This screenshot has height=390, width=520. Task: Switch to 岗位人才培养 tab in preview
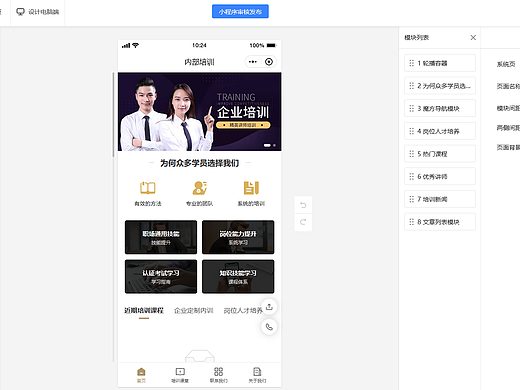click(243, 311)
